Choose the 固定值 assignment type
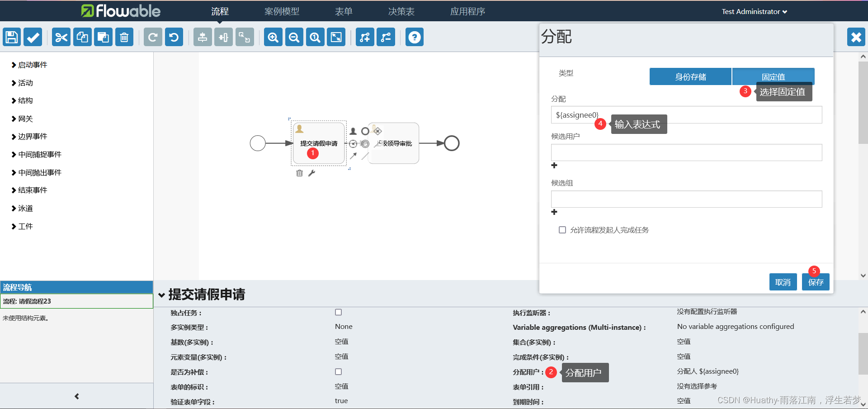Viewport: 868px width, 409px height. [774, 77]
